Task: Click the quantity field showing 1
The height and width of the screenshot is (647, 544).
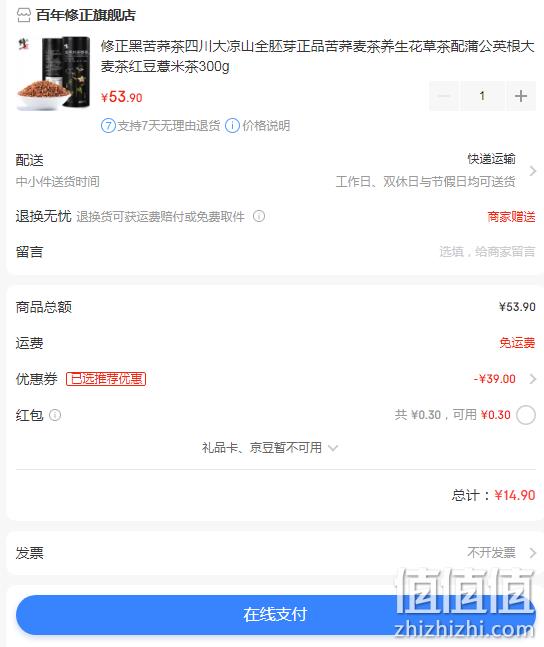Action: click(482, 96)
